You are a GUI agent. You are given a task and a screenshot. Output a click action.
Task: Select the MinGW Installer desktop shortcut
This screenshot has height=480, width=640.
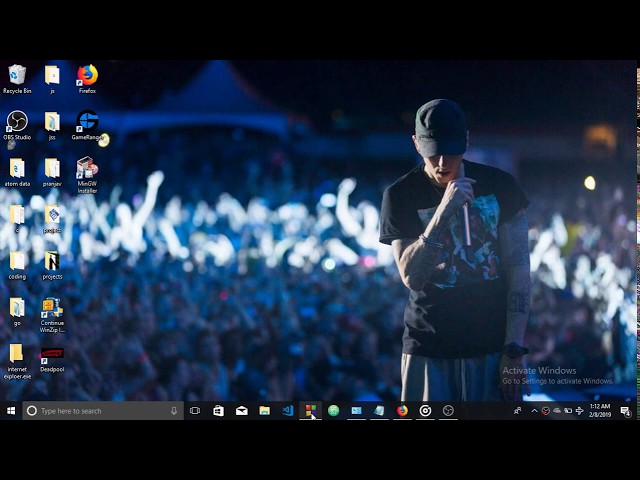[x=87, y=175]
